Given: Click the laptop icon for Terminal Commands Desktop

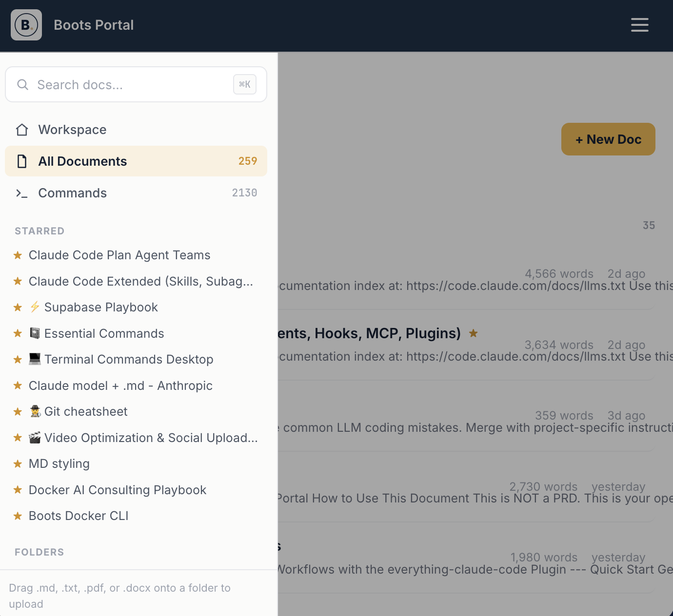Looking at the screenshot, I should [x=35, y=359].
